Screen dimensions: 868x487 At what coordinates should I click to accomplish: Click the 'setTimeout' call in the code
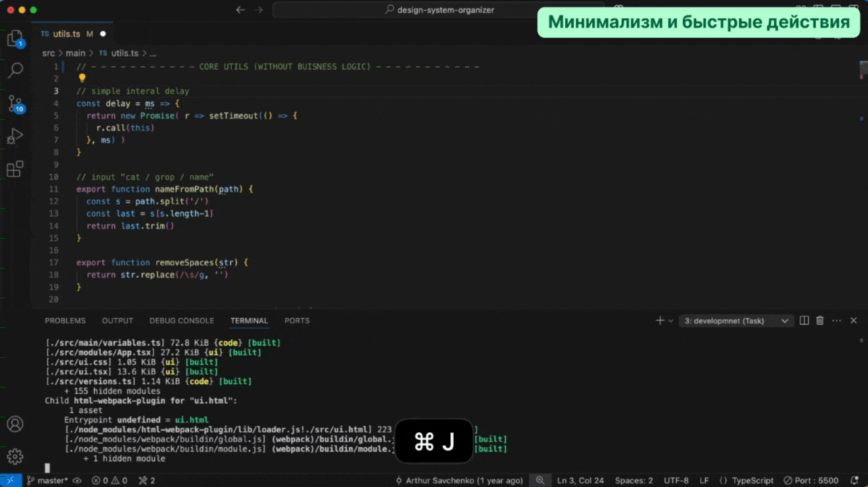click(x=233, y=116)
